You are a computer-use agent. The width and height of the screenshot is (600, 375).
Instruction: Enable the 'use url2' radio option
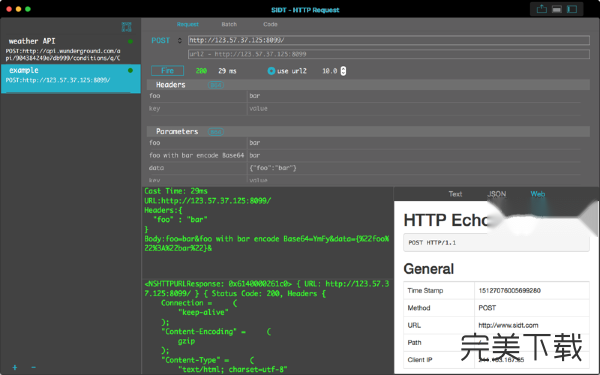271,71
